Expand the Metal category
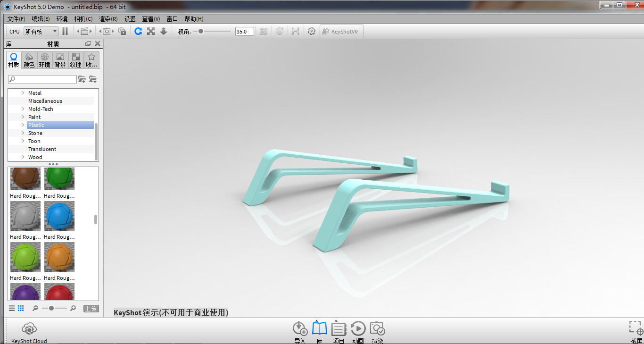Screen dimensions: 644x344 [23, 93]
